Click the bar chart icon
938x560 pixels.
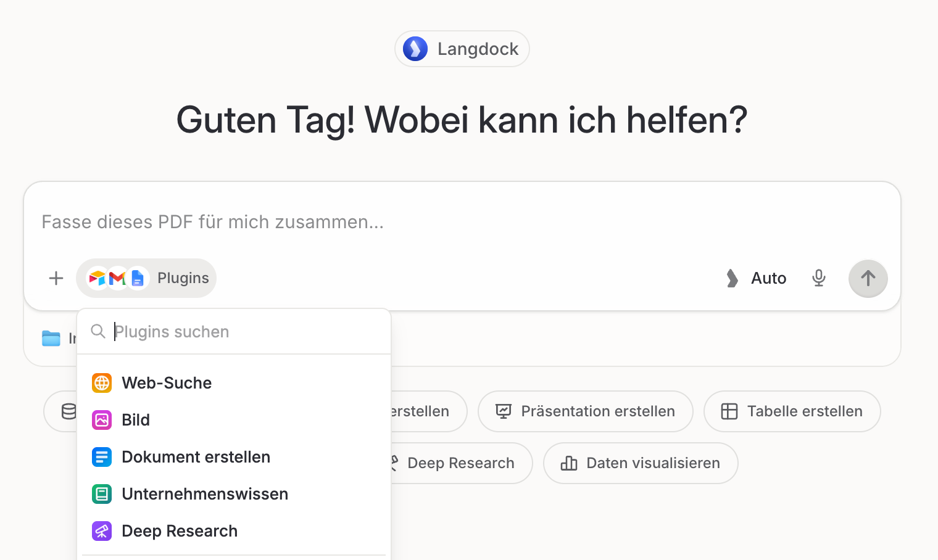tap(569, 463)
